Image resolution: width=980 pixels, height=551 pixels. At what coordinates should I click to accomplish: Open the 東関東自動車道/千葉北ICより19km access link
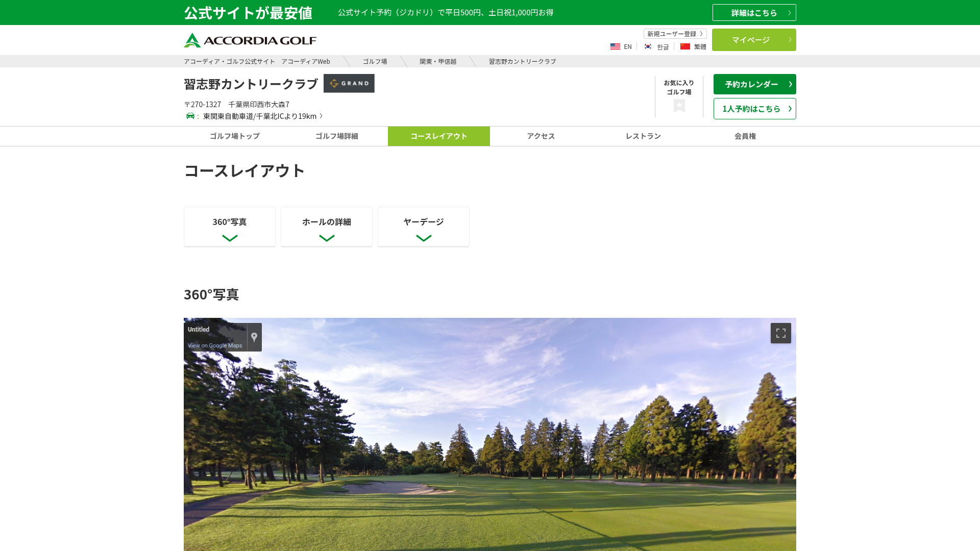262,116
